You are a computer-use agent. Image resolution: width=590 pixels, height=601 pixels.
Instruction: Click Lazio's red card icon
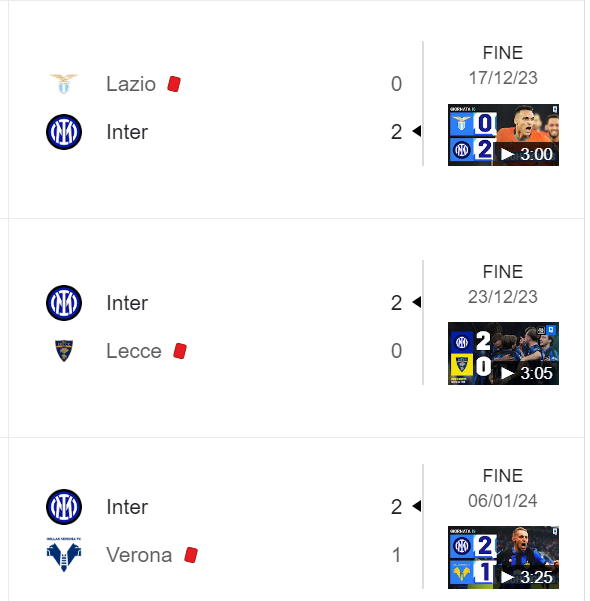(x=174, y=84)
